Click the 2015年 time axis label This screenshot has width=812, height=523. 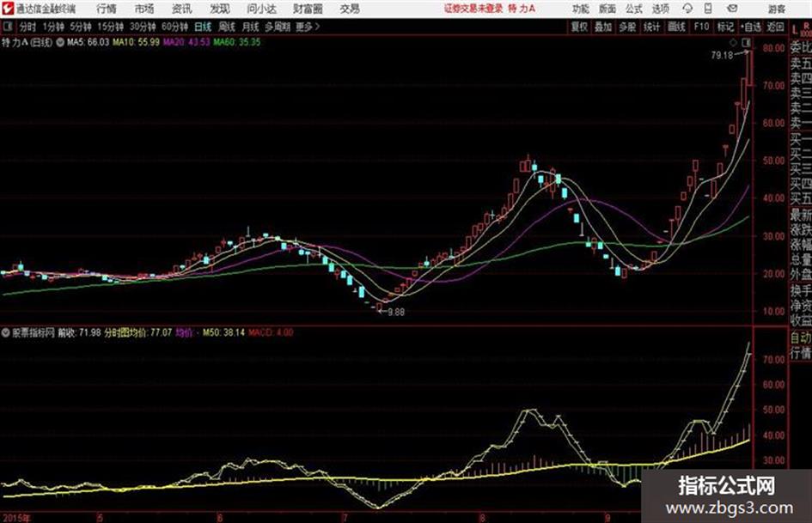tap(16, 518)
